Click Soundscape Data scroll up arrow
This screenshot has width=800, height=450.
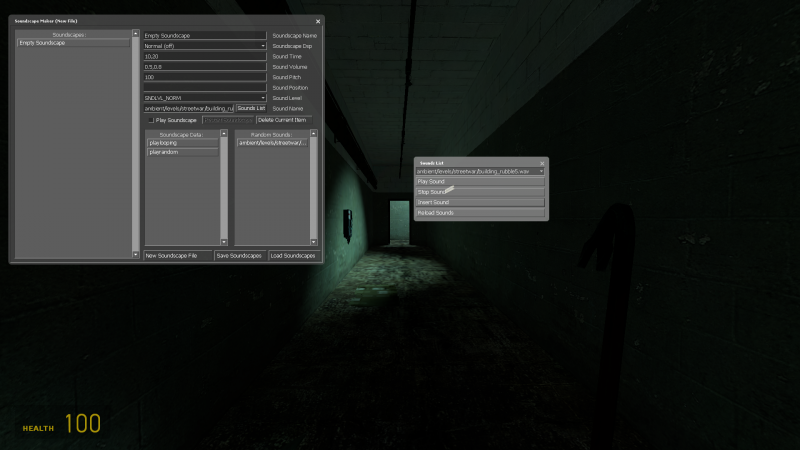[x=224, y=133]
